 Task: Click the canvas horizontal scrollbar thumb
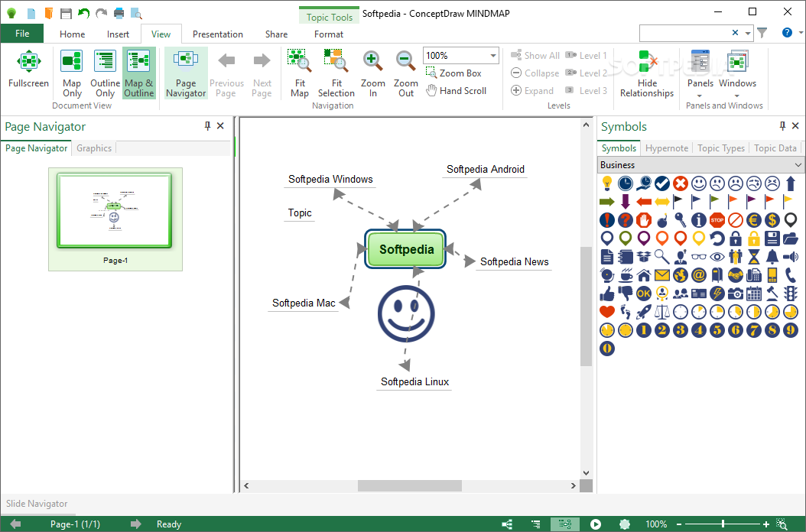coord(410,485)
